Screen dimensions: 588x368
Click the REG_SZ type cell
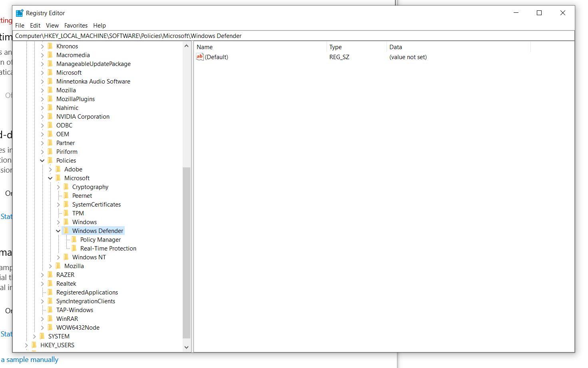(x=339, y=57)
